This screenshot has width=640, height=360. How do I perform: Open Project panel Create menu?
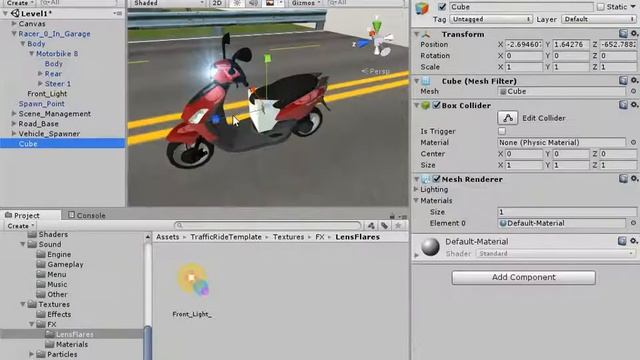20,226
